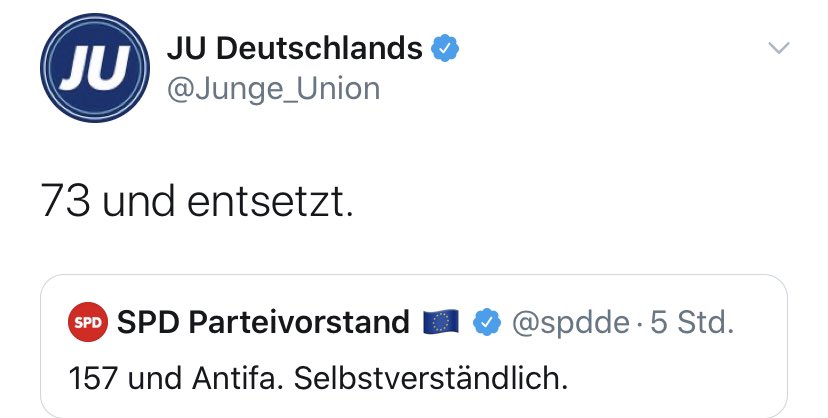This screenshot has width=828, height=418.
Task: Open the SPD Parteivorstand account name
Action: tap(264, 322)
